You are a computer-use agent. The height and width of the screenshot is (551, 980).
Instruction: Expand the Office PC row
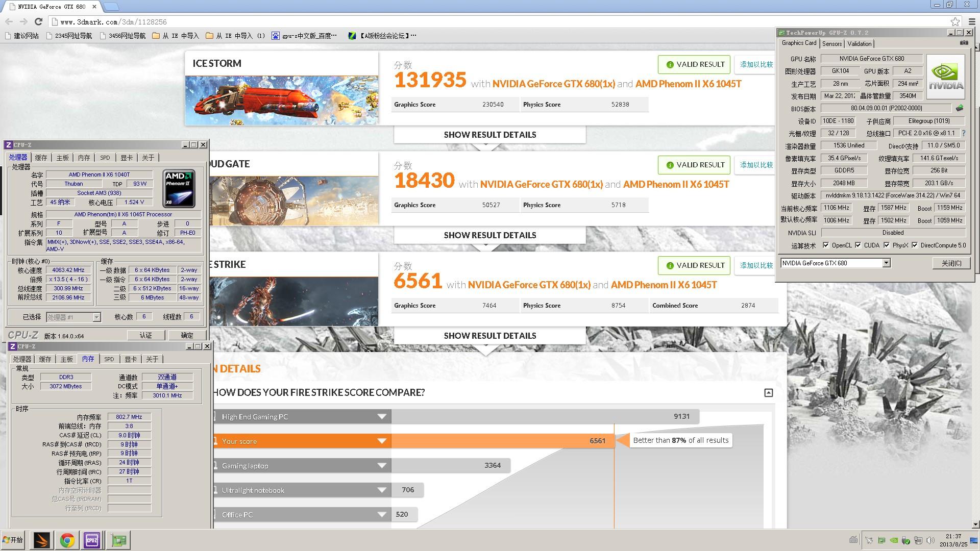(381, 515)
